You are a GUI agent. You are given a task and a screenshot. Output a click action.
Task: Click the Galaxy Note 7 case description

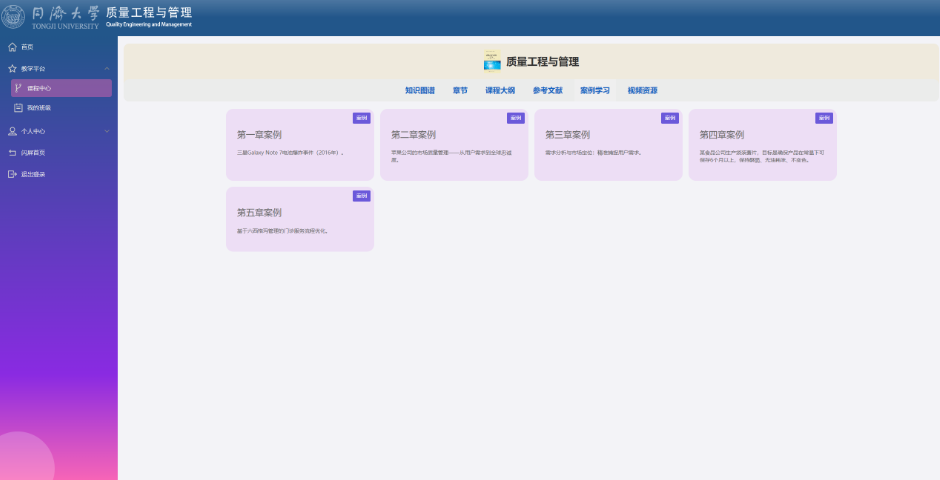291,153
